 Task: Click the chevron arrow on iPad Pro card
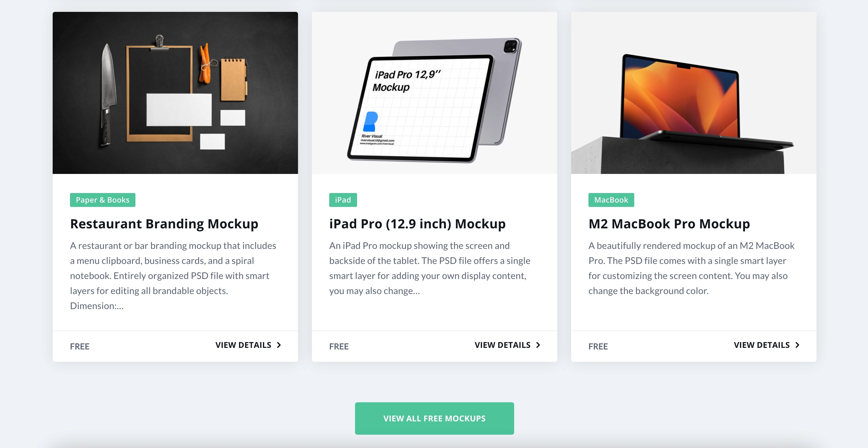538,345
